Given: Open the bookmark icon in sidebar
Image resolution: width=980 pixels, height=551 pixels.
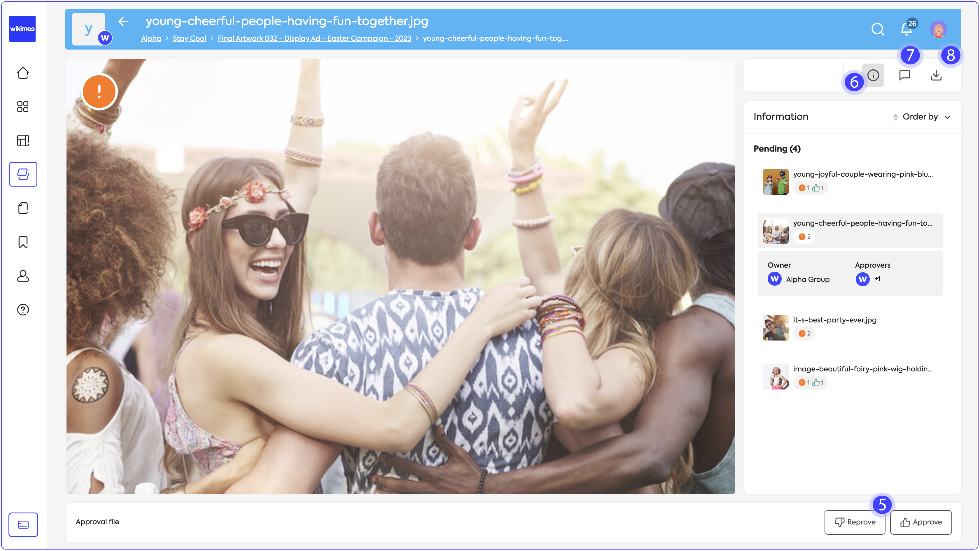Looking at the screenshot, I should click(x=23, y=242).
